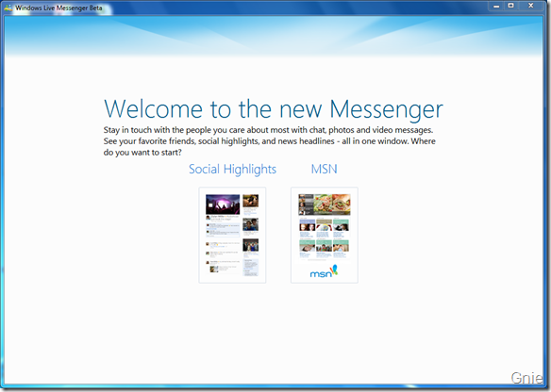Close the Windows Live Messenger Beta window
The width and height of the screenshot is (551, 392).
[x=531, y=6]
